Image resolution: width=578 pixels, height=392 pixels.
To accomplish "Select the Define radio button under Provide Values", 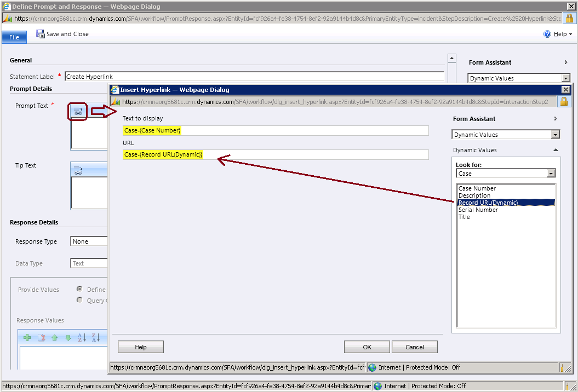I will 81,289.
